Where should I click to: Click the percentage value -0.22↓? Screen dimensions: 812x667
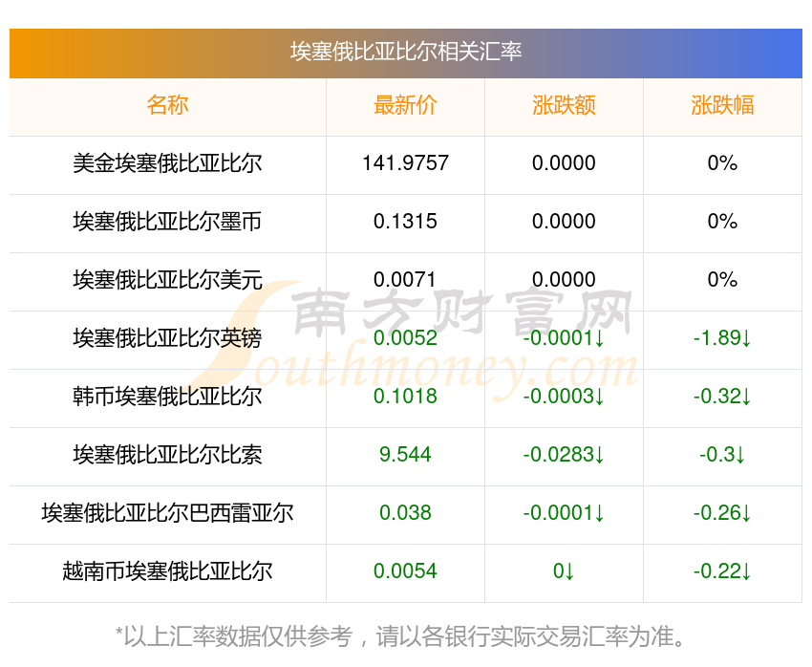coord(722,571)
